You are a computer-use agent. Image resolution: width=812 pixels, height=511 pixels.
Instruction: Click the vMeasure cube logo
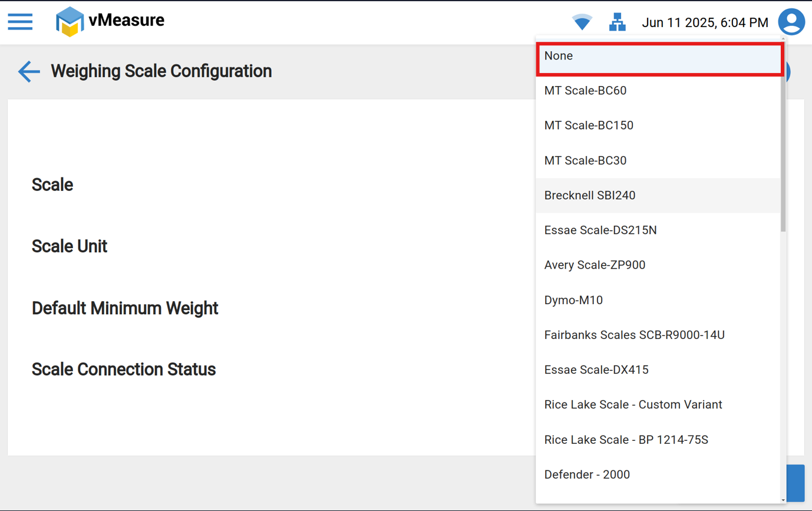click(x=70, y=22)
